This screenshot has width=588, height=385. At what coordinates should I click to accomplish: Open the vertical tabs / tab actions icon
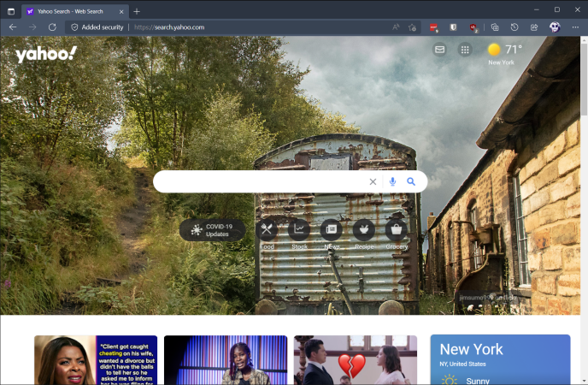point(11,11)
